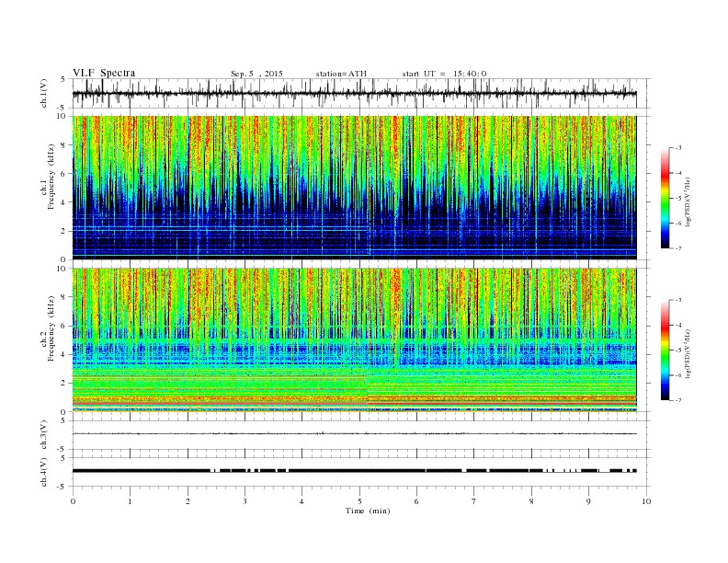This screenshot has width=728, height=563.
Task: Click the ch.1 color scale bar
Action: [665, 198]
